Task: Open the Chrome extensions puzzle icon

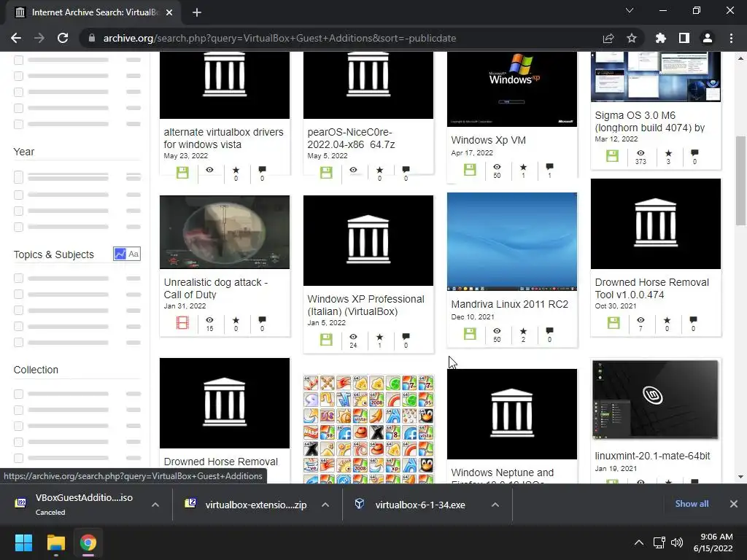Action: point(661,38)
